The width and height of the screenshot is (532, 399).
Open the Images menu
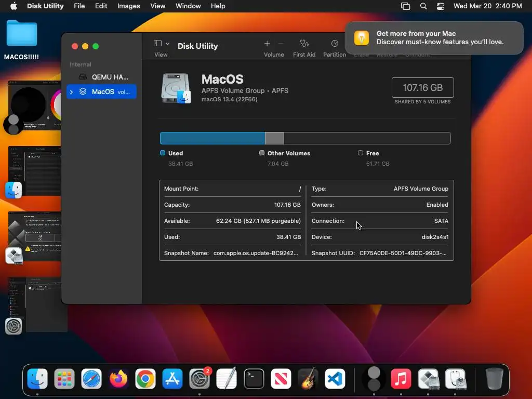129,6
